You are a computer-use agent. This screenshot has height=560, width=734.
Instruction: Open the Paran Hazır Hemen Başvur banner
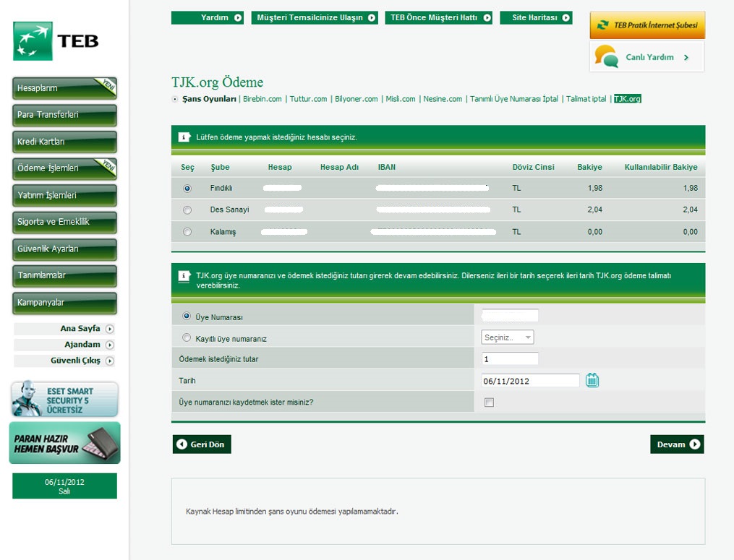coord(64,442)
